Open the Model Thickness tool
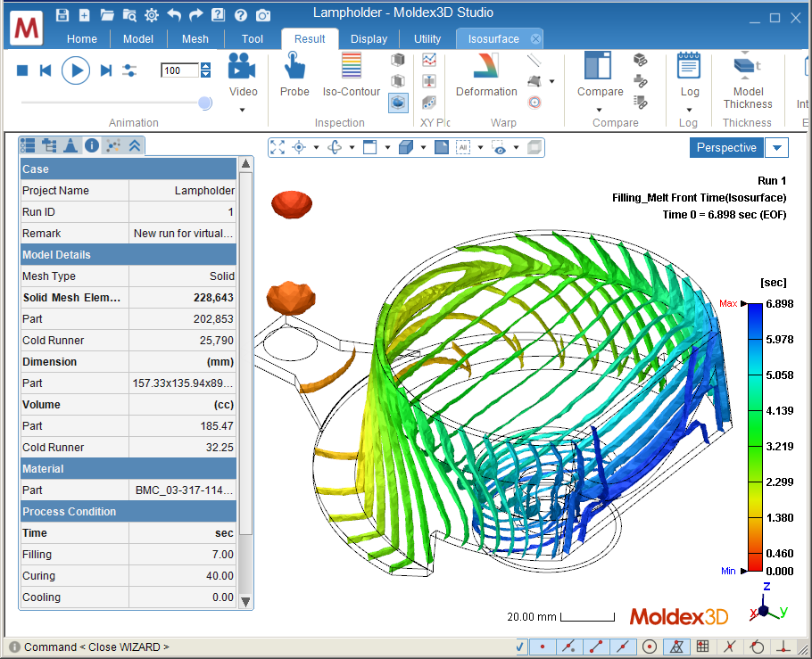Viewport: 812px width, 659px height. pyautogui.click(x=748, y=79)
